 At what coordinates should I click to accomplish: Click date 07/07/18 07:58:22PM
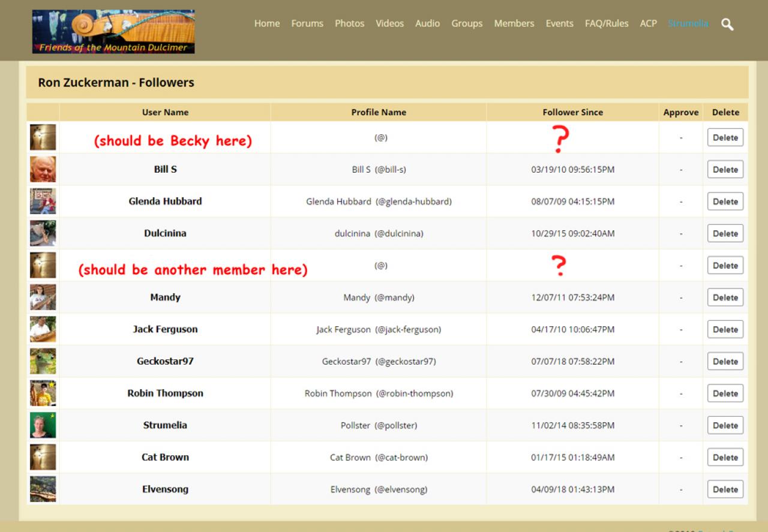pos(573,361)
